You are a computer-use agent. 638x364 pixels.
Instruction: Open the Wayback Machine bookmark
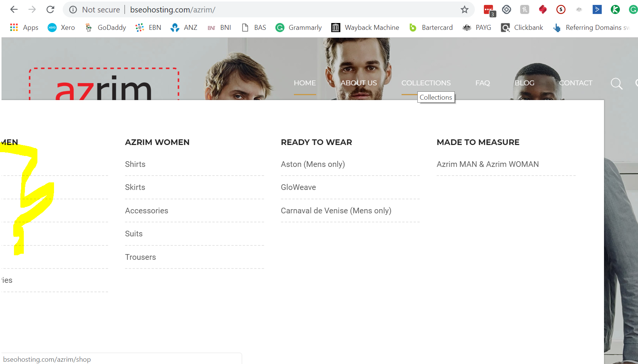pyautogui.click(x=365, y=28)
